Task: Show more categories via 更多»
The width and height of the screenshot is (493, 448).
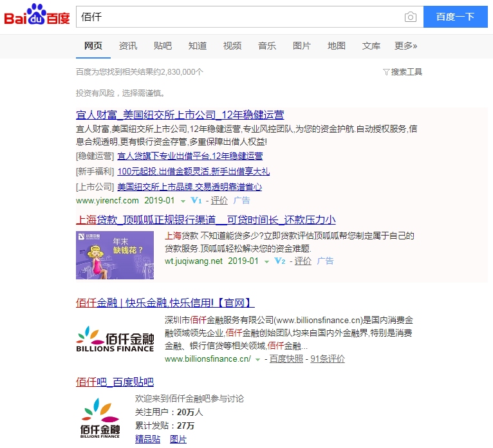Action: click(406, 46)
